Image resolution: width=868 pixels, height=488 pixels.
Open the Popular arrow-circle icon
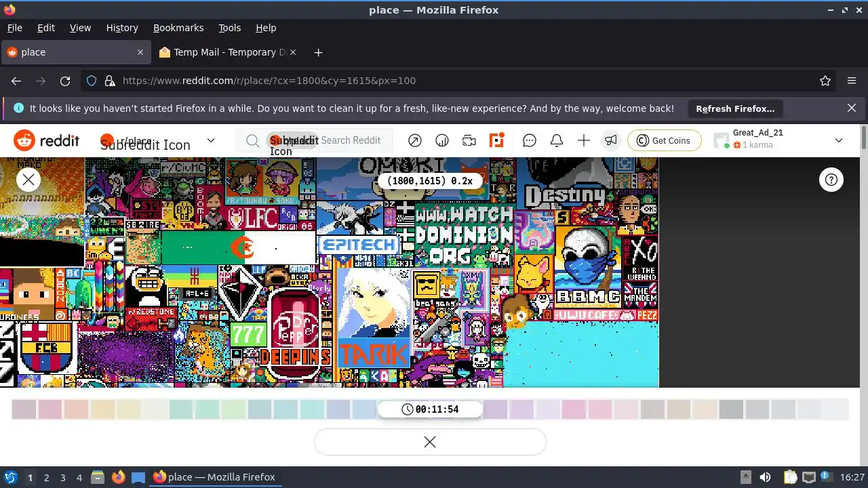[x=415, y=140]
